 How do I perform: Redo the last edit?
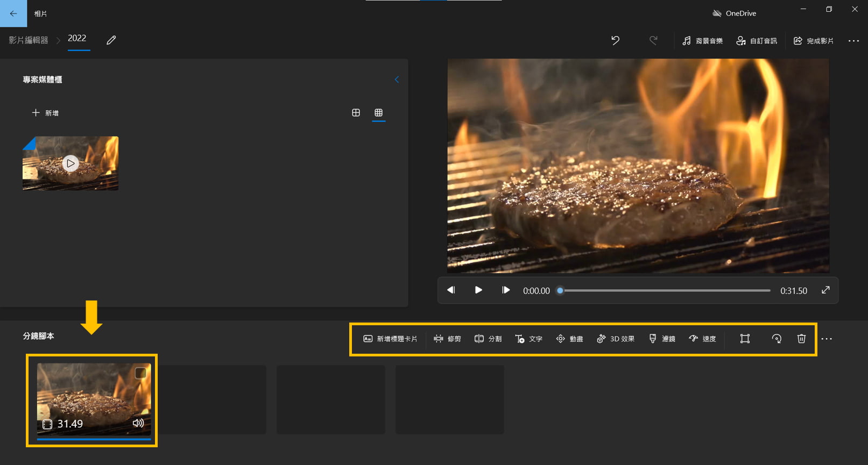pos(653,40)
